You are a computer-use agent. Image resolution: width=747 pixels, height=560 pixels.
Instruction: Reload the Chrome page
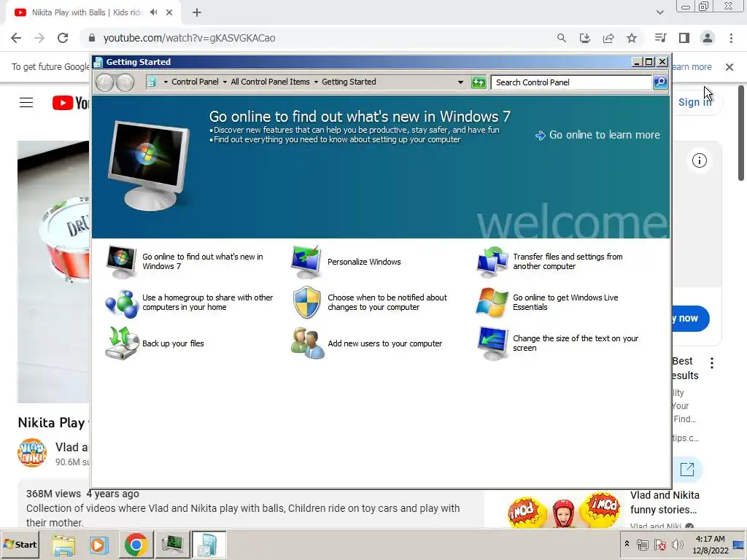63,38
